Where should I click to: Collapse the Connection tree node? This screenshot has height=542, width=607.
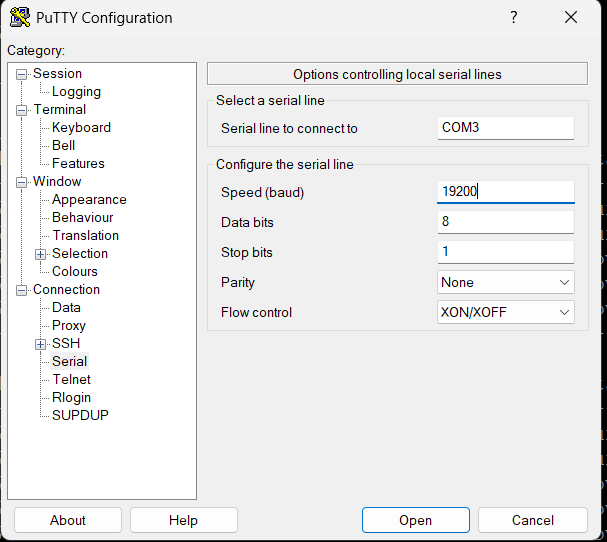[21, 290]
